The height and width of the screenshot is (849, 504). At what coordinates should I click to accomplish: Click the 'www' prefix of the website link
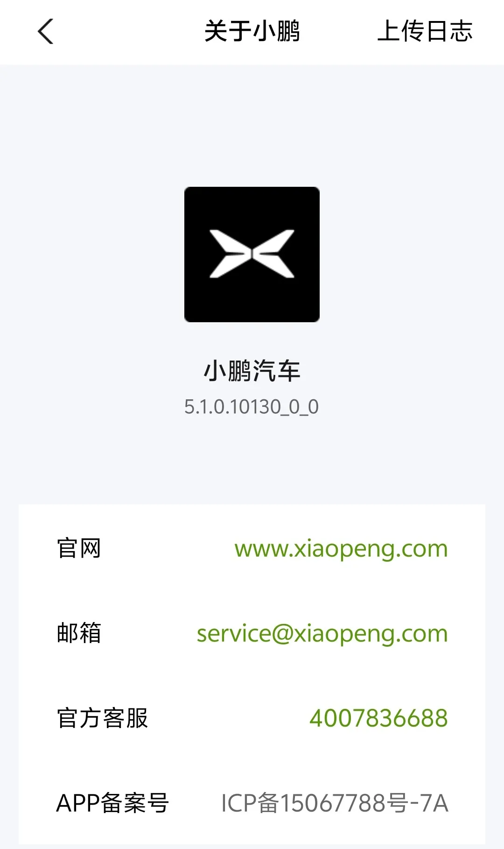click(261, 550)
